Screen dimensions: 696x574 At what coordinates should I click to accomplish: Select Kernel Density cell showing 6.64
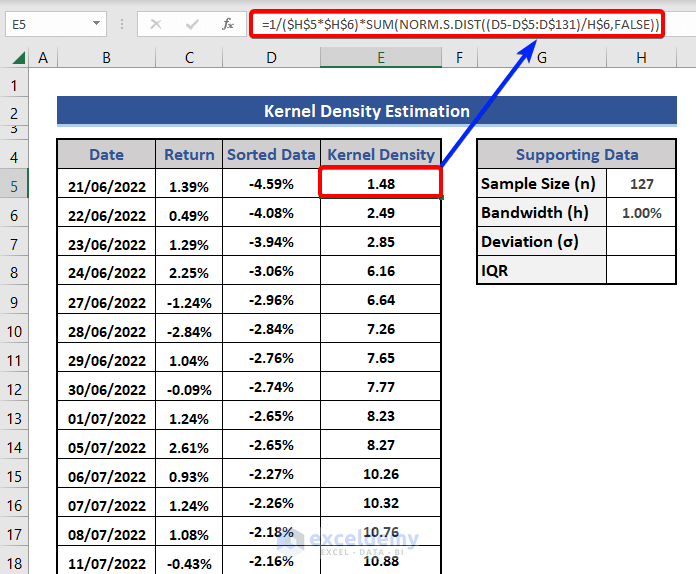[x=381, y=300]
